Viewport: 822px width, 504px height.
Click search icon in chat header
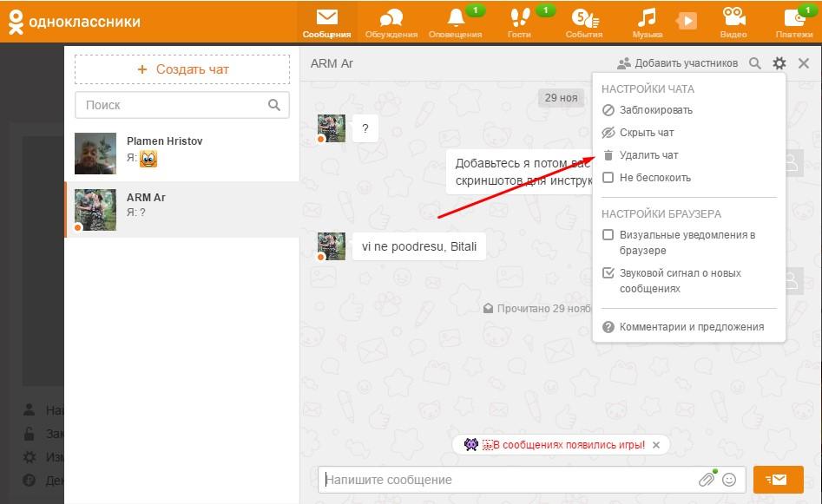(x=755, y=63)
